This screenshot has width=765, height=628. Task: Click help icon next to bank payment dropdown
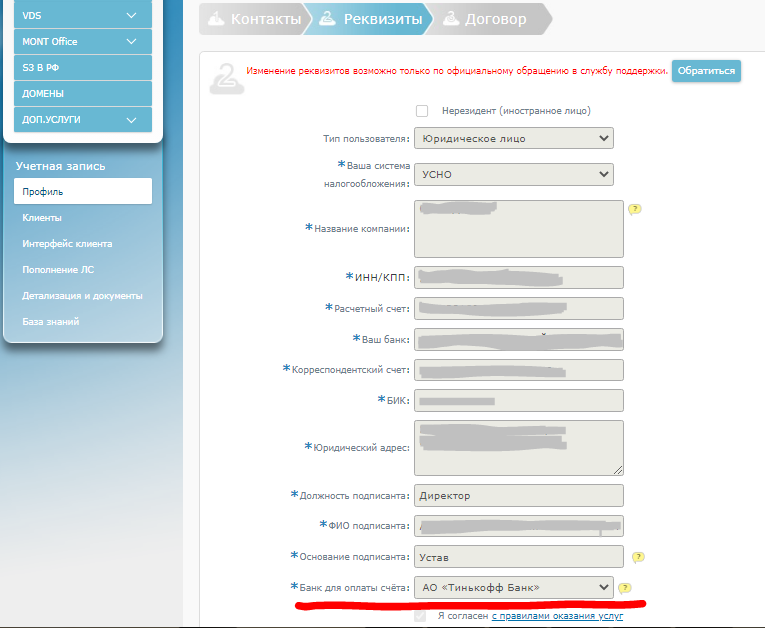click(624, 588)
